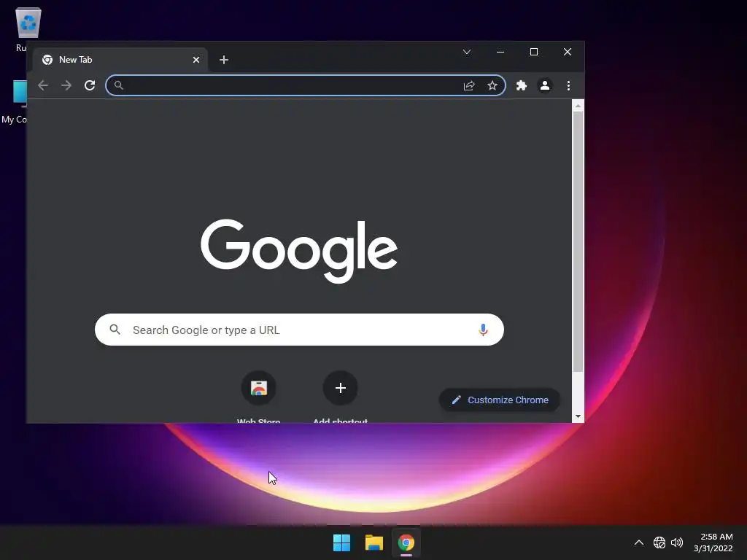Click magnifier icon in Google search box
This screenshot has height=560, width=747.
coord(115,329)
